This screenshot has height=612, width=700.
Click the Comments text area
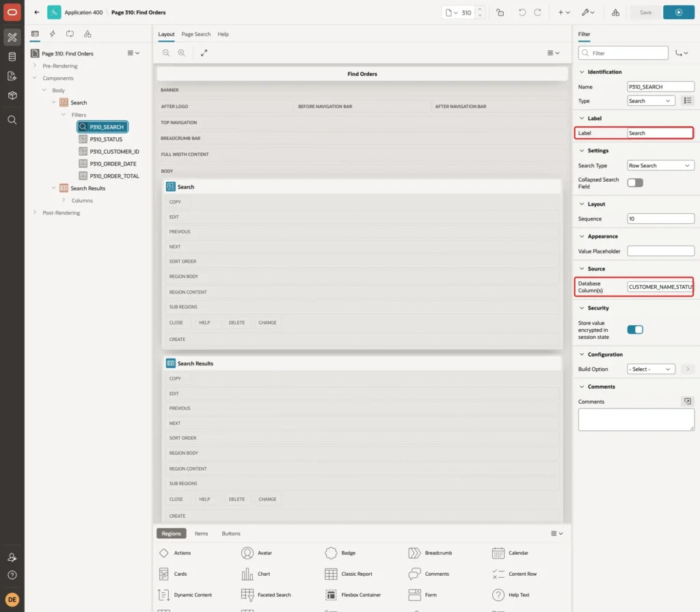(x=636, y=420)
